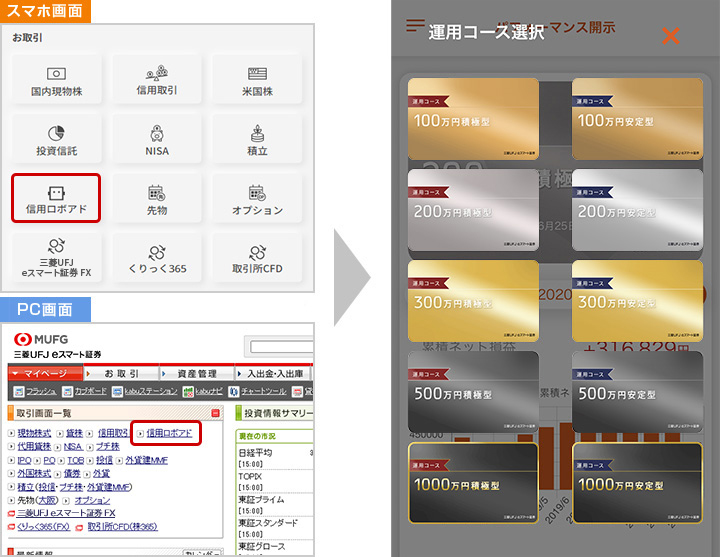Image resolution: width=720 pixels, height=557 pixels.
Task: Select 100万円積極型 course card
Action: (473, 119)
